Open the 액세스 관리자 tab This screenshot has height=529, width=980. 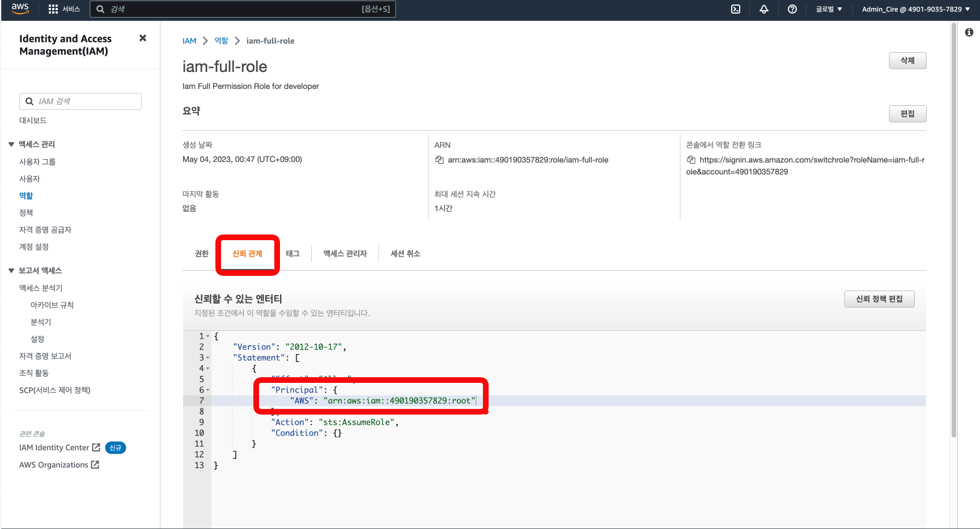coord(345,254)
